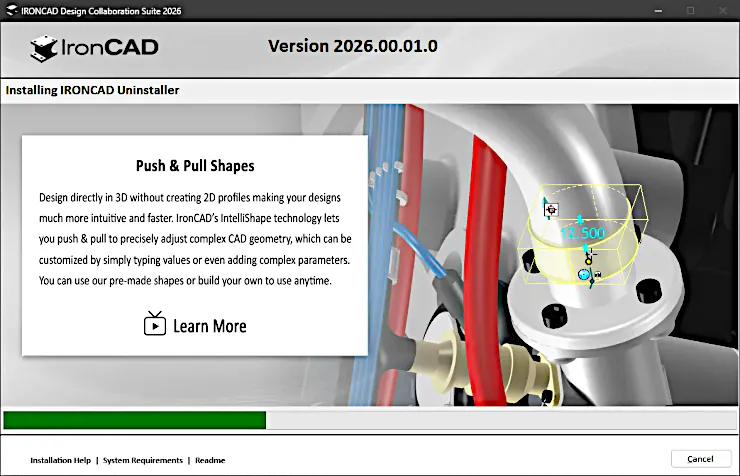The height and width of the screenshot is (476, 740).
Task: Open the Readme link
Action: point(210,460)
